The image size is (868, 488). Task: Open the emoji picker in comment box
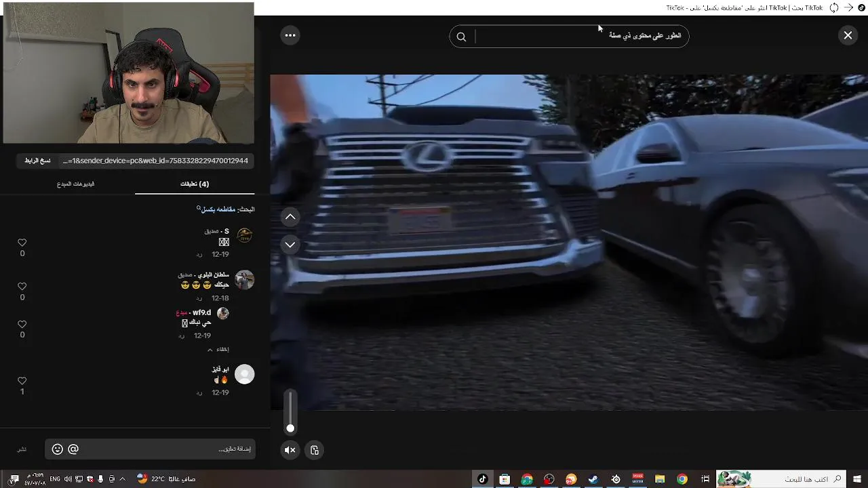click(x=58, y=449)
